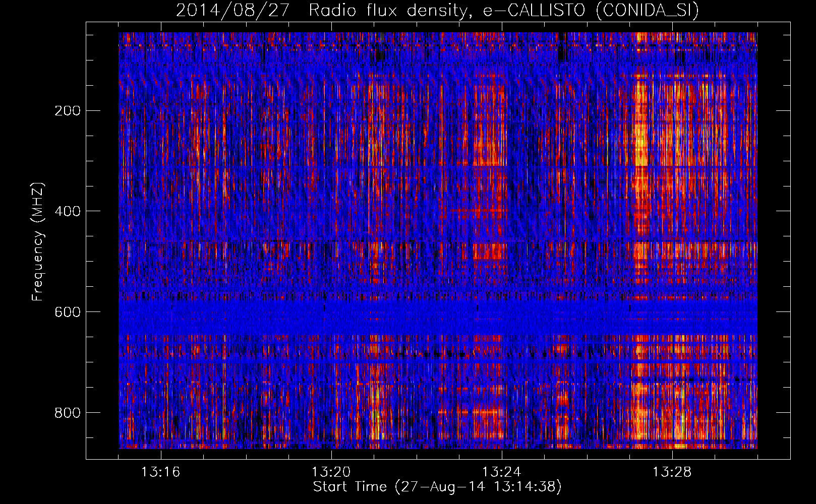816x504 pixels.
Task: Click the 13:16 time tick label
Action: pos(161,472)
